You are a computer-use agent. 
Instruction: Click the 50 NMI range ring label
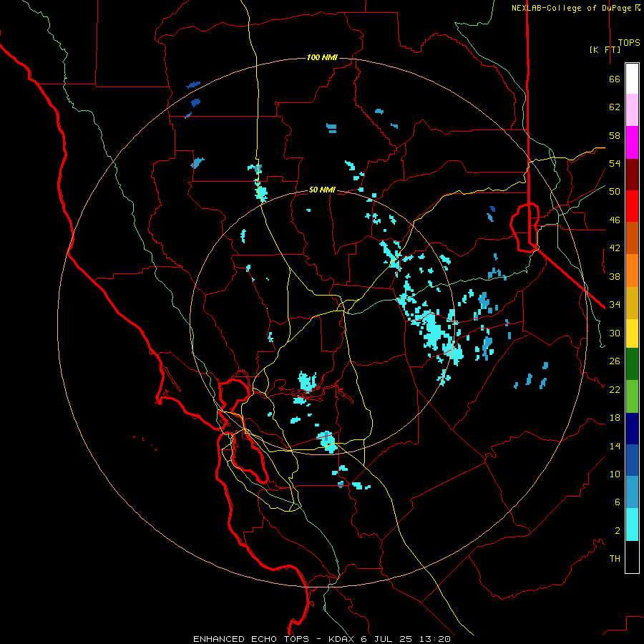tap(322, 190)
